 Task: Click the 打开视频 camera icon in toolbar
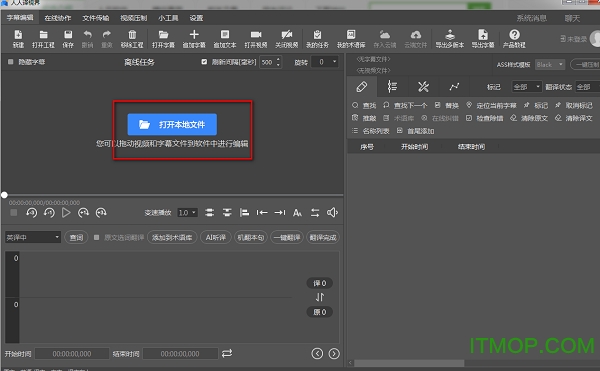[x=256, y=35]
